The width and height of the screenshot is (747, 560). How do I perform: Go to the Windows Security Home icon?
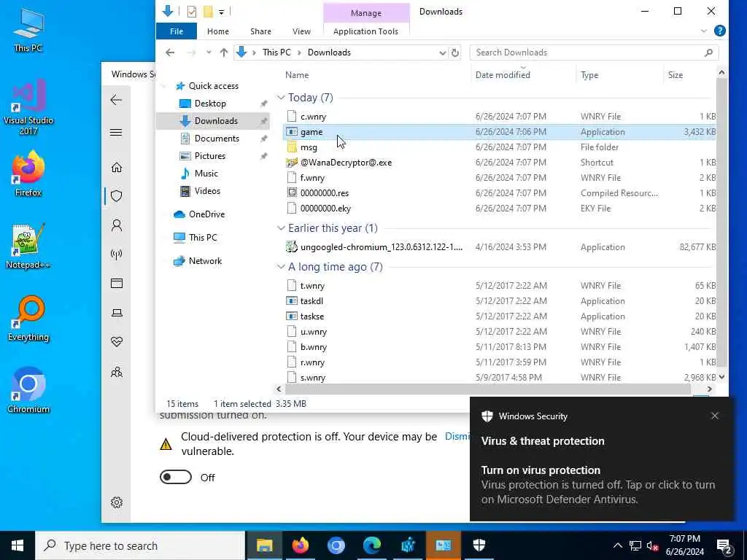tap(116, 167)
